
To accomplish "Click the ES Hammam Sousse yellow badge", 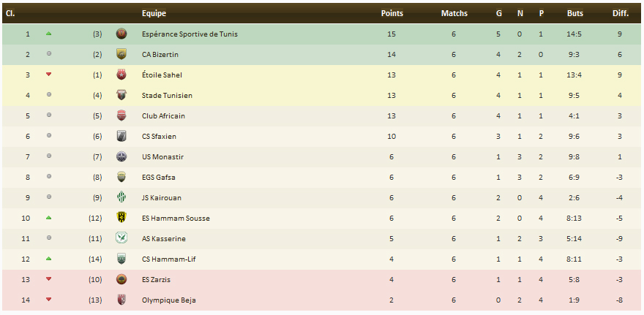I will point(121,218).
